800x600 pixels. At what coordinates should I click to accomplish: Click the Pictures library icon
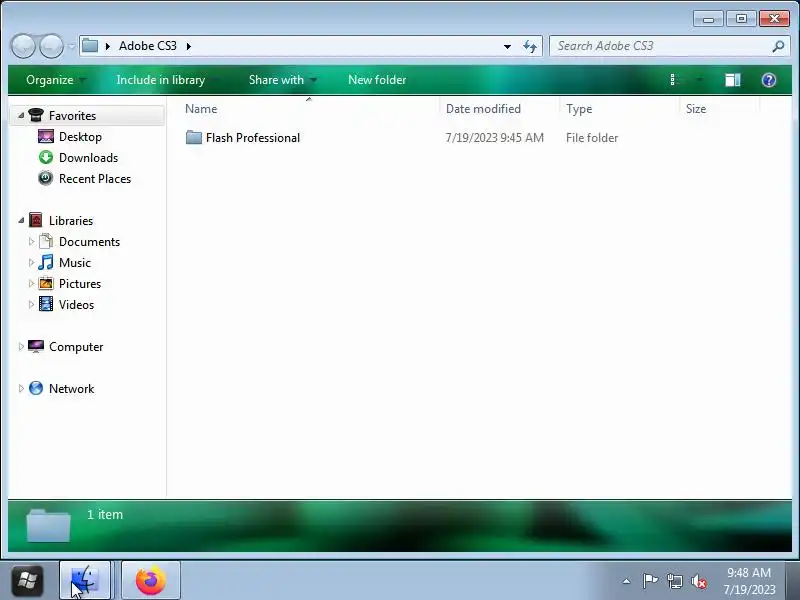pyautogui.click(x=46, y=283)
